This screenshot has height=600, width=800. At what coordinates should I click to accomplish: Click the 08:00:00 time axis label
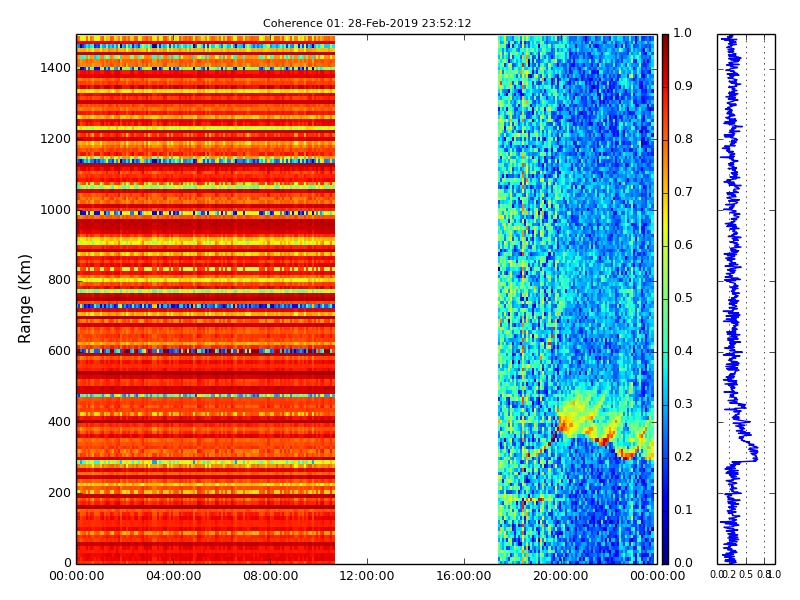(x=270, y=576)
